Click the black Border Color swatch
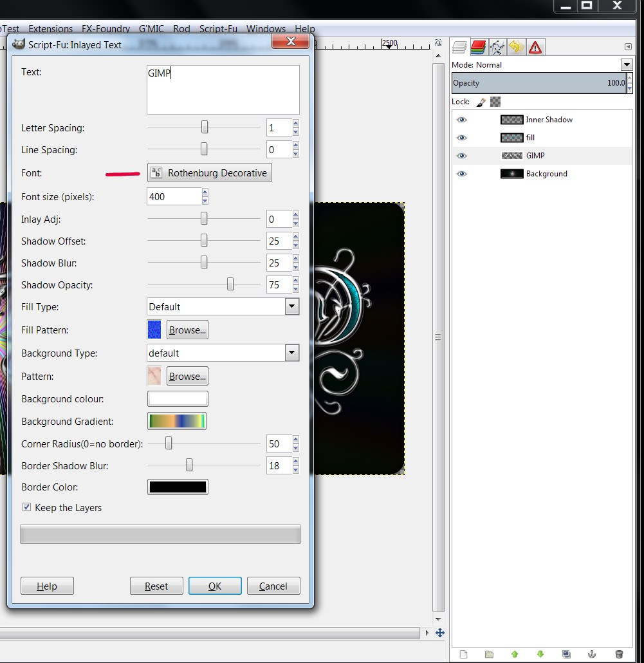 click(178, 487)
